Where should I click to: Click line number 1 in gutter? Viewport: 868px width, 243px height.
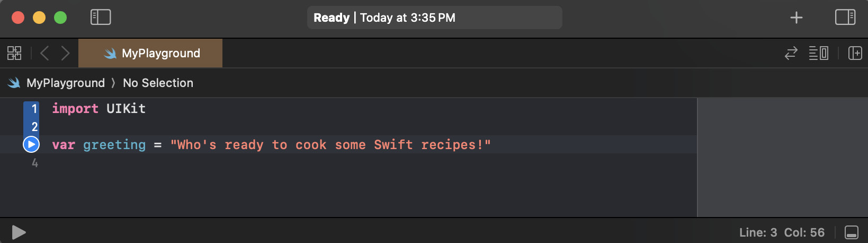pyautogui.click(x=34, y=109)
